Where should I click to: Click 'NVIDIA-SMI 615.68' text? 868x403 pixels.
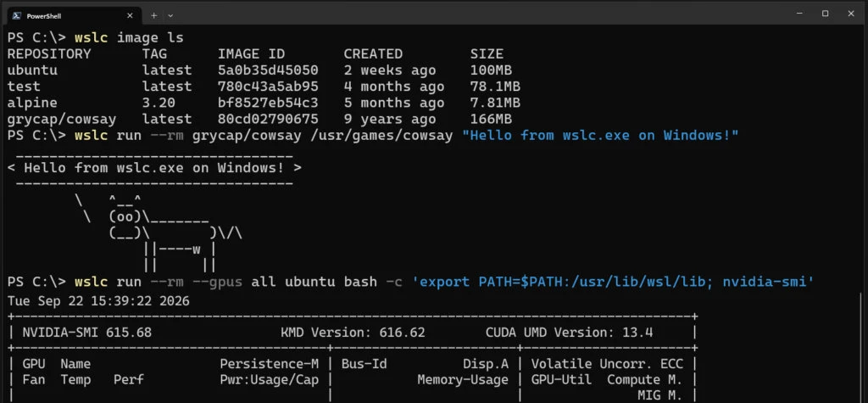[87, 333]
